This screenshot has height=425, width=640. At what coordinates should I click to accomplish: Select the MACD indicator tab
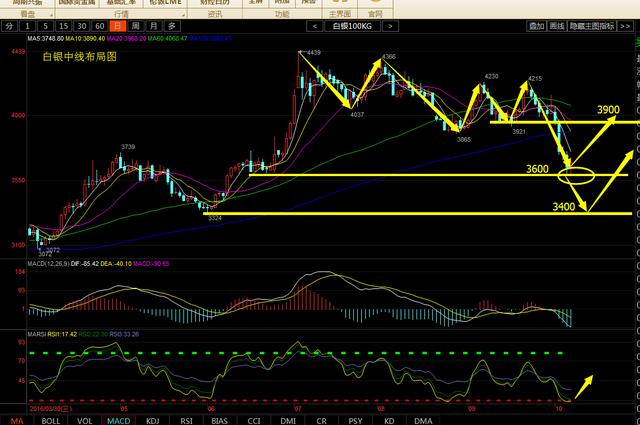coord(119,421)
